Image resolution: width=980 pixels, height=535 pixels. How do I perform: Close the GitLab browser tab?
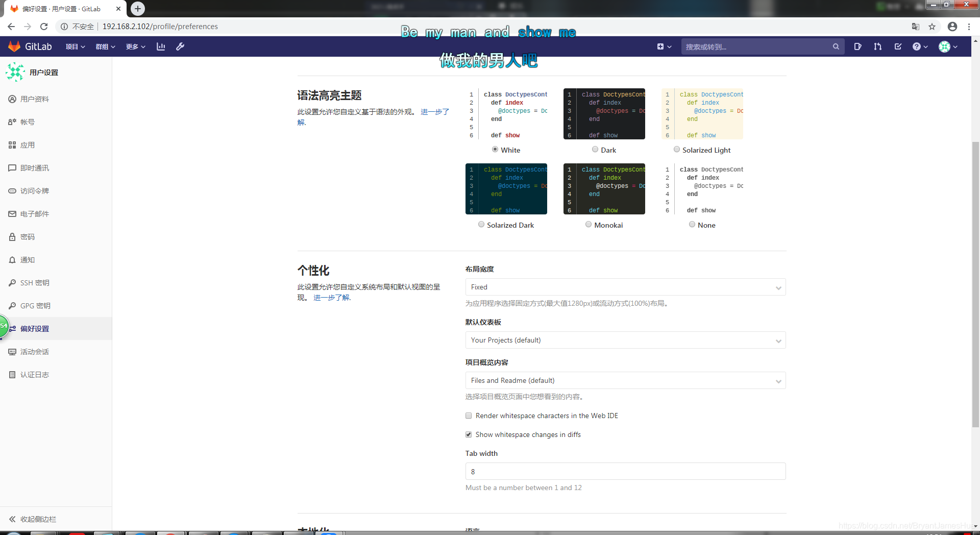coord(118,9)
